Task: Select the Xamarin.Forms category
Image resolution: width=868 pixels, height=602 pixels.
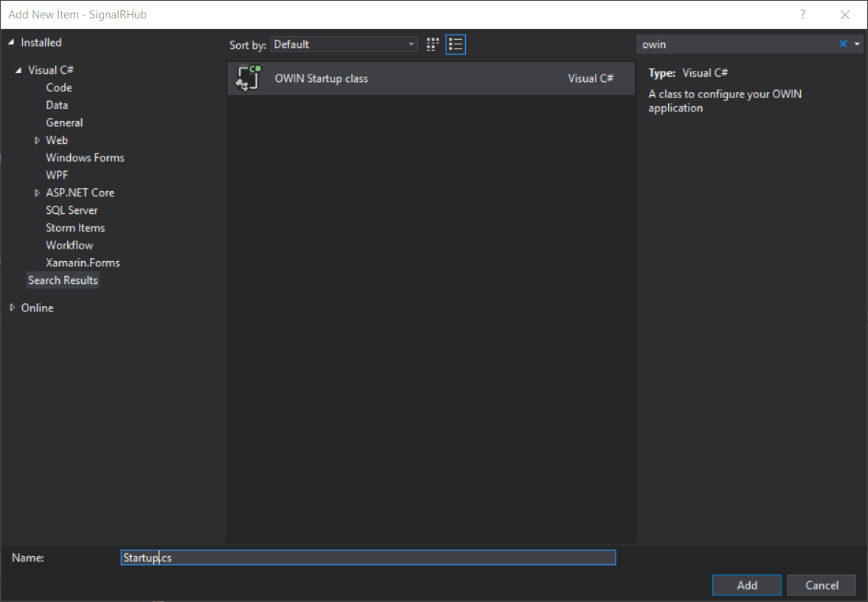Action: pyautogui.click(x=83, y=263)
